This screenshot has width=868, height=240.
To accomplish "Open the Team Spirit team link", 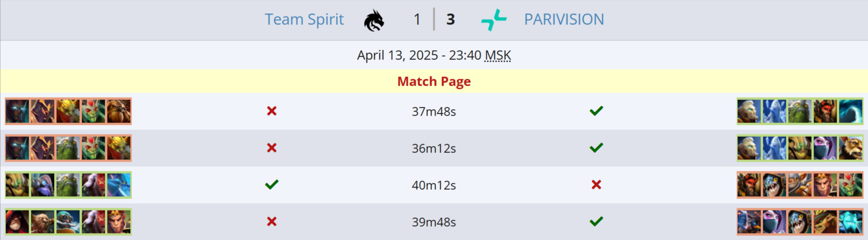I will pyautogui.click(x=304, y=19).
